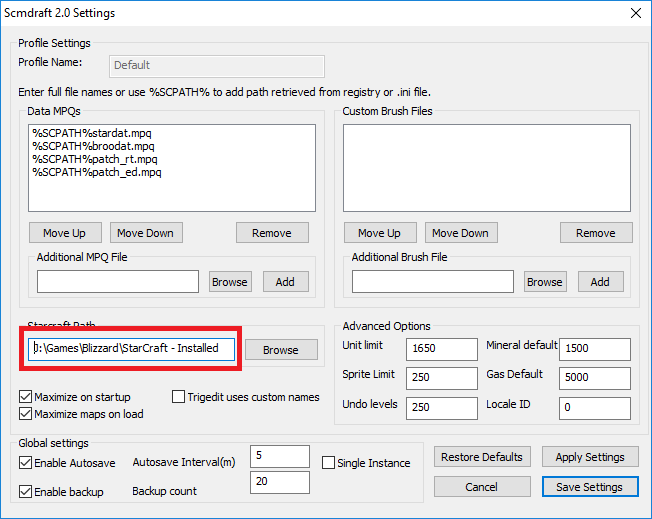Toggle Maximize maps on load
Screen dimensions: 652x519
(26, 414)
